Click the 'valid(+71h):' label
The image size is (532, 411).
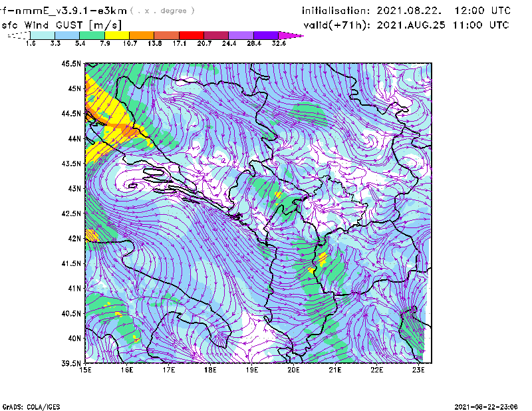[337, 25]
